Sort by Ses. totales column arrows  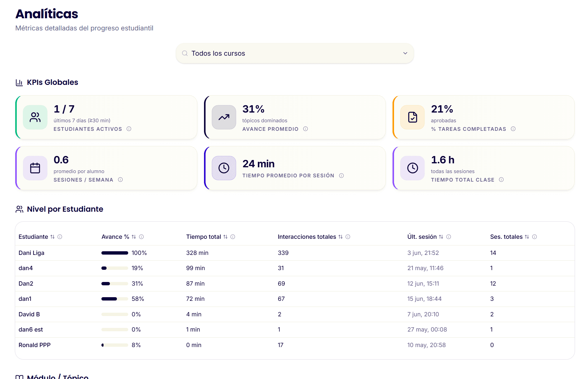click(x=527, y=237)
